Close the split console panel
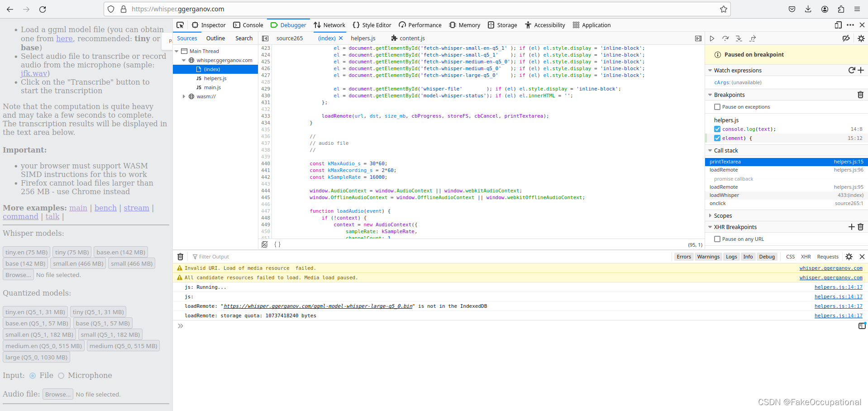This screenshot has width=868, height=411. [x=862, y=257]
